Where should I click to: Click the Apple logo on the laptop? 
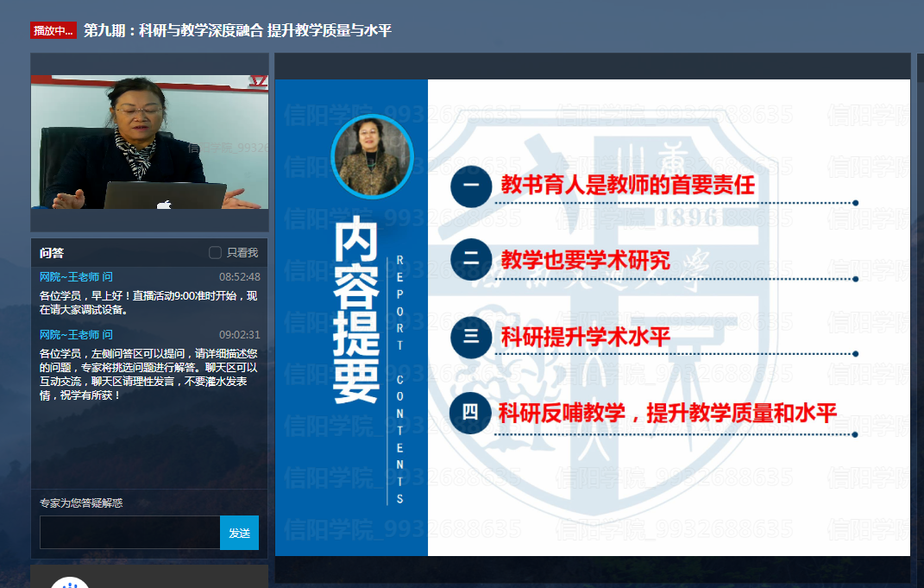point(164,205)
